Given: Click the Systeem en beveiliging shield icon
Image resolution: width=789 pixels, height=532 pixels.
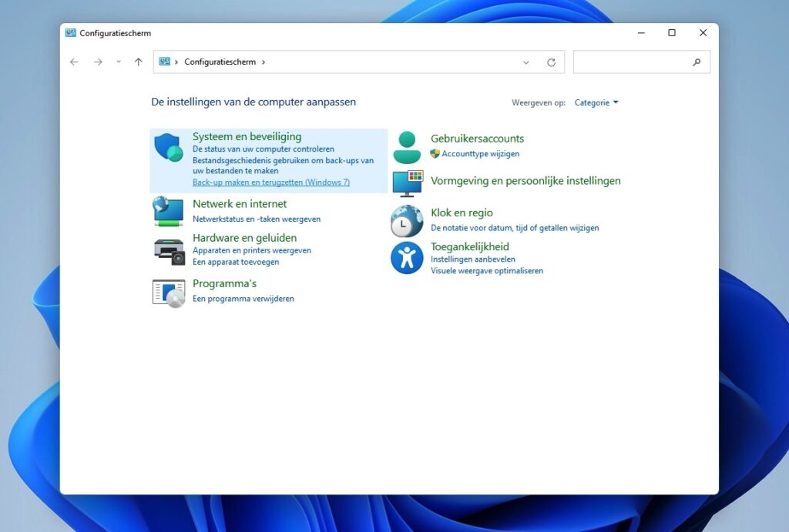Looking at the screenshot, I should [x=169, y=147].
